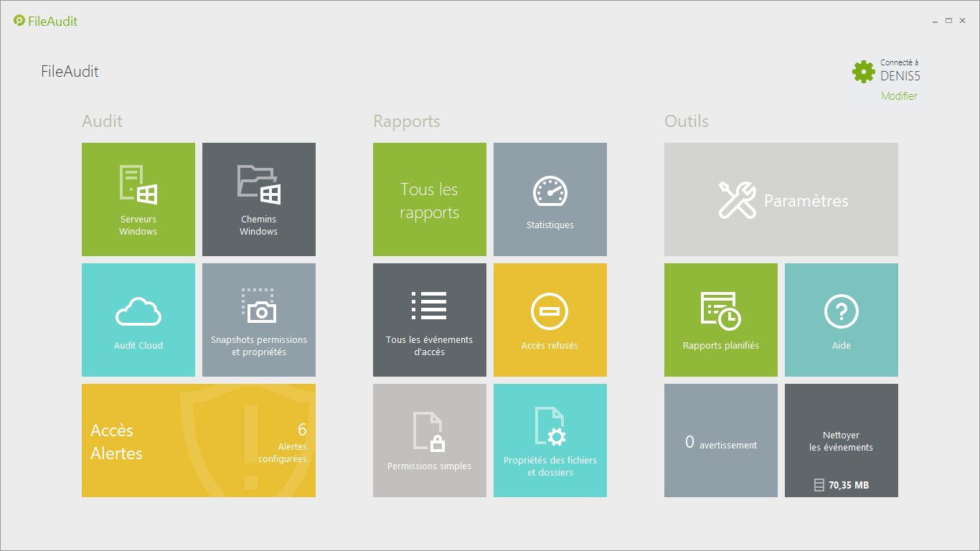980x551 pixels.
Task: Open the Accès refusés icon
Action: tap(550, 312)
